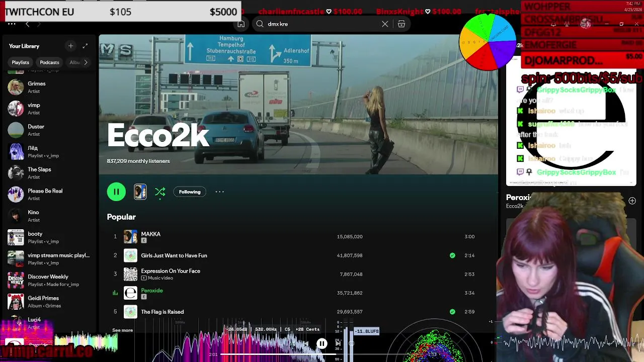
Task: Open The Slaps artist in library
Action: tap(48, 173)
